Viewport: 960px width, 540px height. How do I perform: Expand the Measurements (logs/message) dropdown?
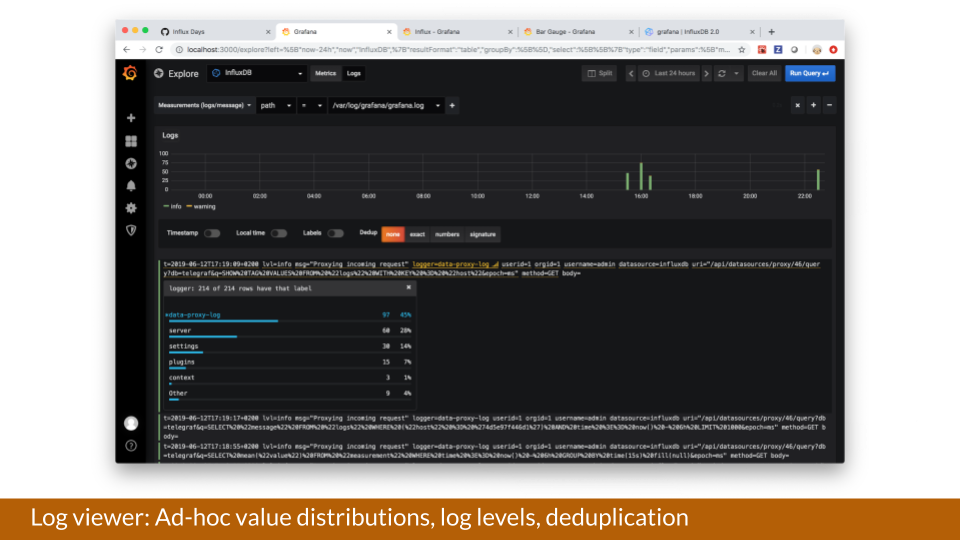[205, 105]
